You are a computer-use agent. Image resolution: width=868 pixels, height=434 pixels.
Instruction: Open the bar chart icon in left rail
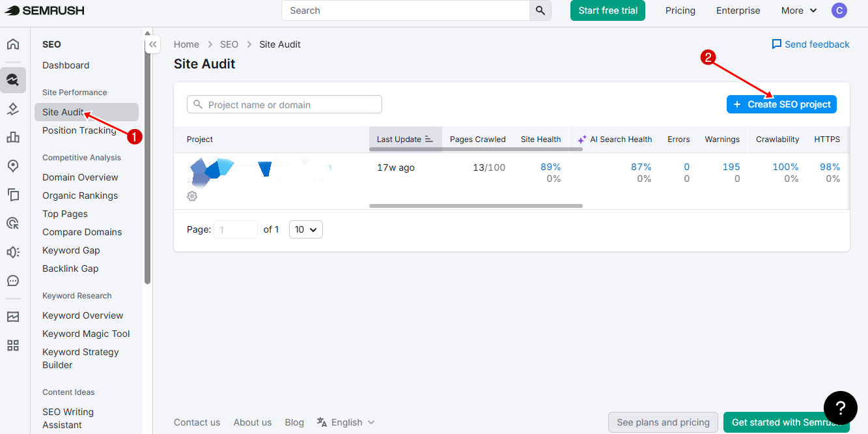tap(13, 137)
